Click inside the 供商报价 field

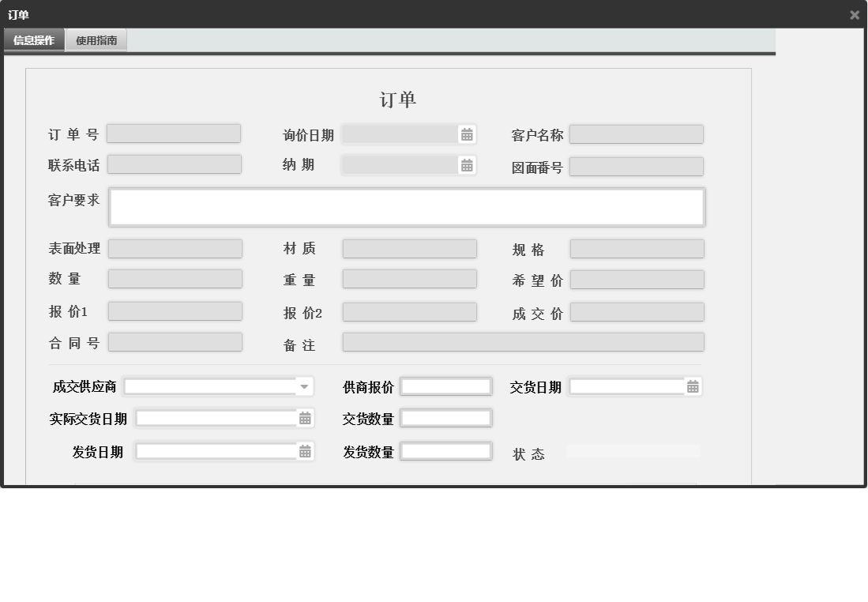tap(446, 386)
